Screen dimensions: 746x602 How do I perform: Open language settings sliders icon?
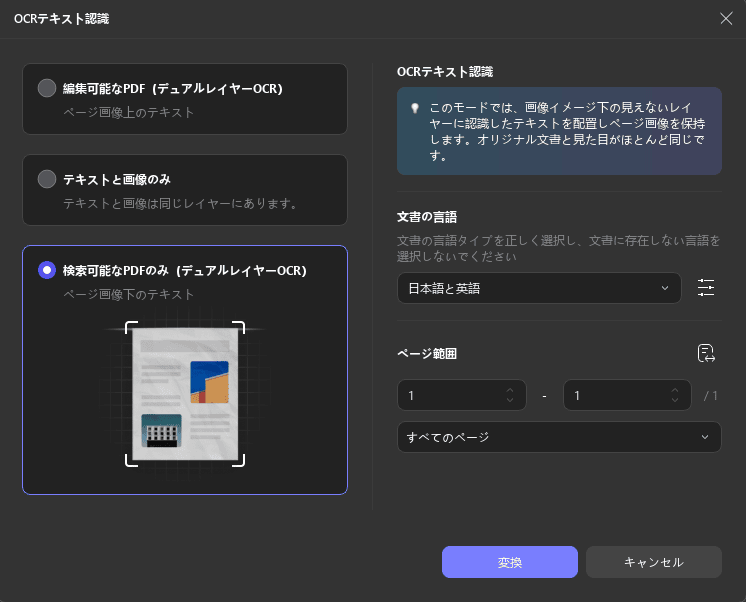[706, 288]
